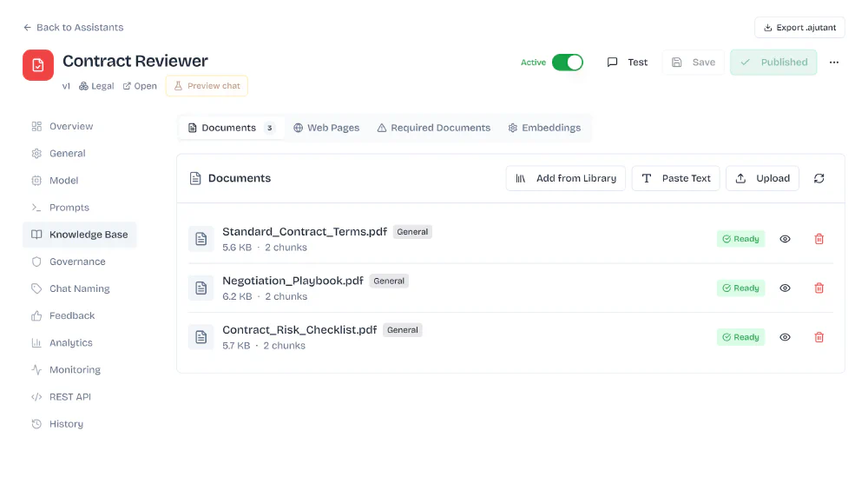Open Prompts section in the sidebar
This screenshot has width=868, height=477.
80,208
